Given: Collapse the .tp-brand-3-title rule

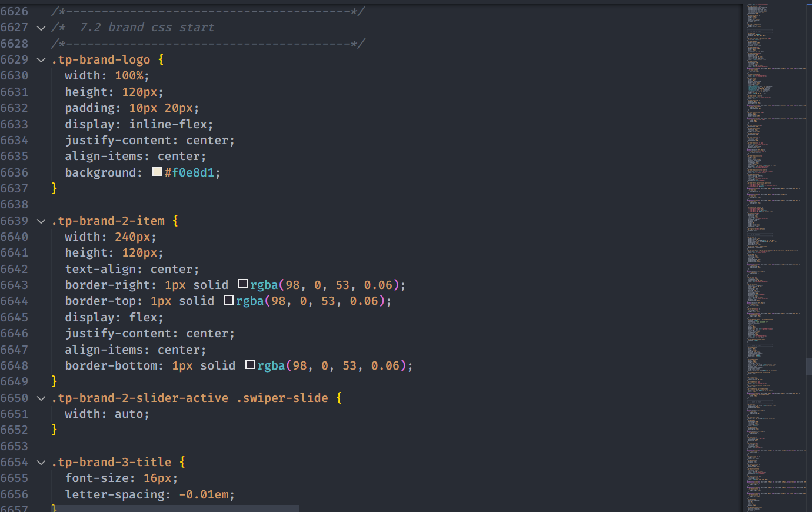Looking at the screenshot, I should (x=41, y=463).
